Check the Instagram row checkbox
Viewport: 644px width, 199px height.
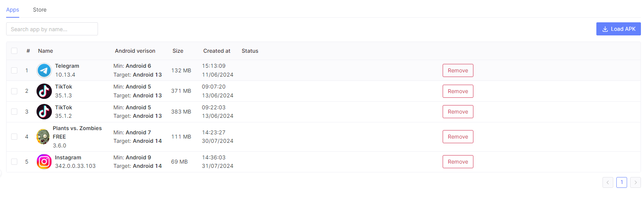coord(14,162)
